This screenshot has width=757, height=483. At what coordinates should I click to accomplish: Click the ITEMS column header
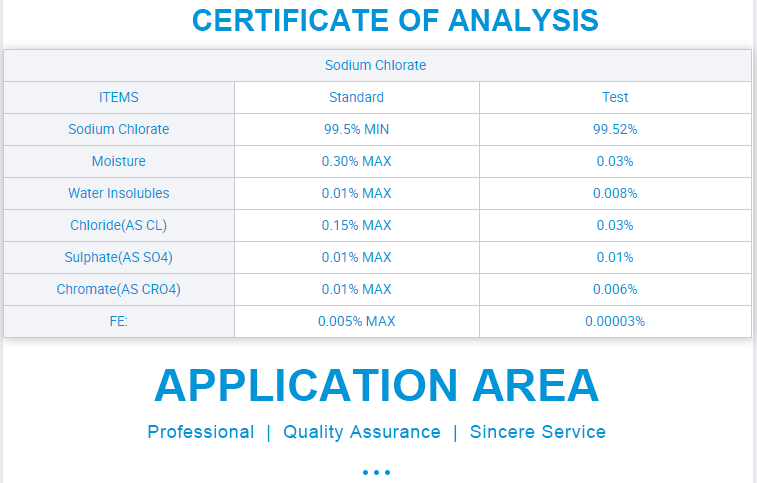tap(119, 97)
